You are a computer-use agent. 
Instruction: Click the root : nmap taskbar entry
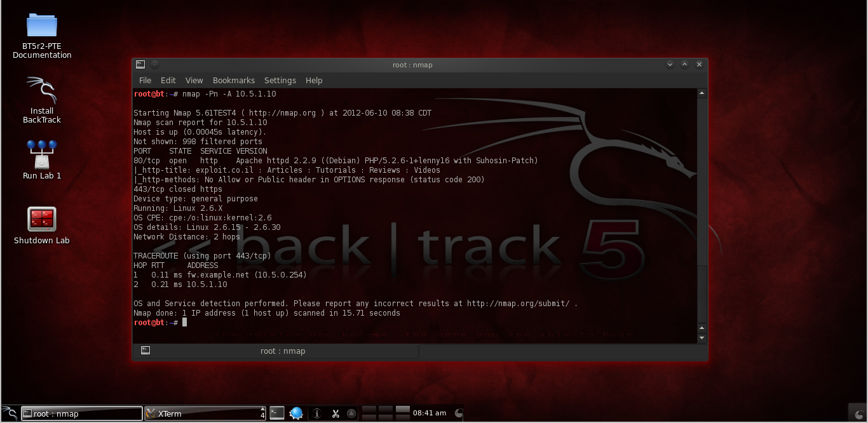83,413
